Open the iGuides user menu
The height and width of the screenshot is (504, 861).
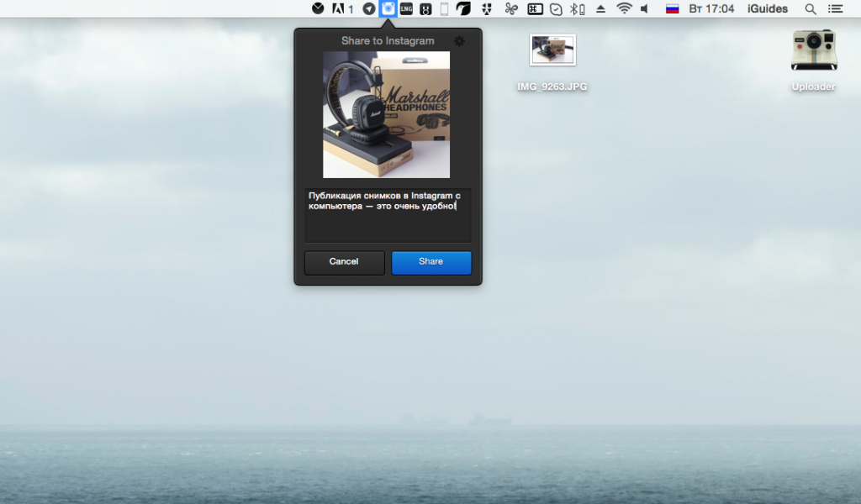tap(767, 8)
